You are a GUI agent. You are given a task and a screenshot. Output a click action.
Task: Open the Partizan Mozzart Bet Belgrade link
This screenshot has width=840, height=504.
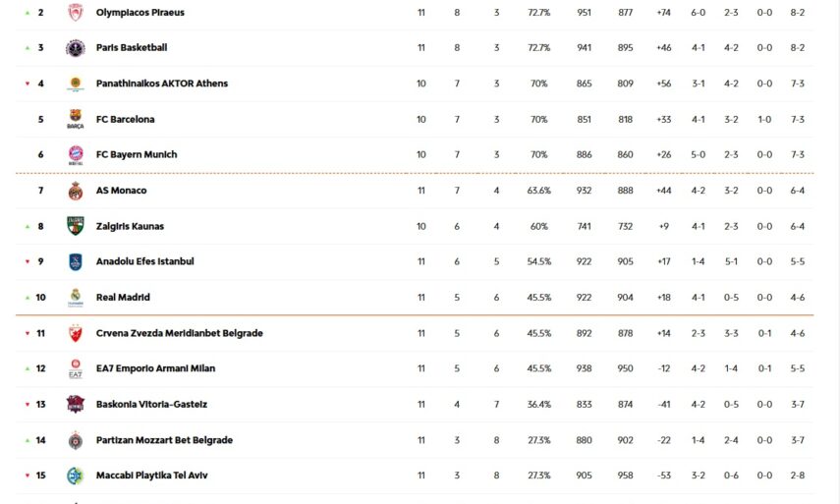(164, 440)
